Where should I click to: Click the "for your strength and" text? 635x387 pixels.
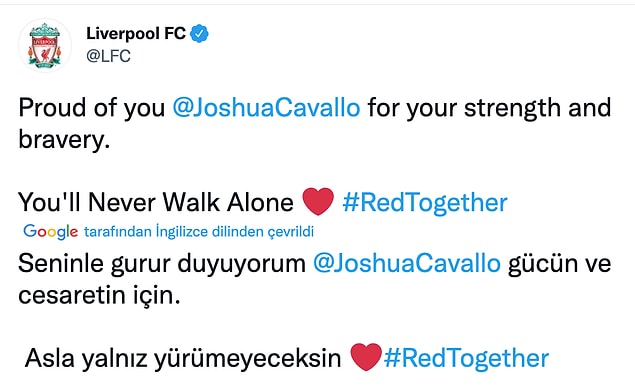pyautogui.click(x=489, y=108)
